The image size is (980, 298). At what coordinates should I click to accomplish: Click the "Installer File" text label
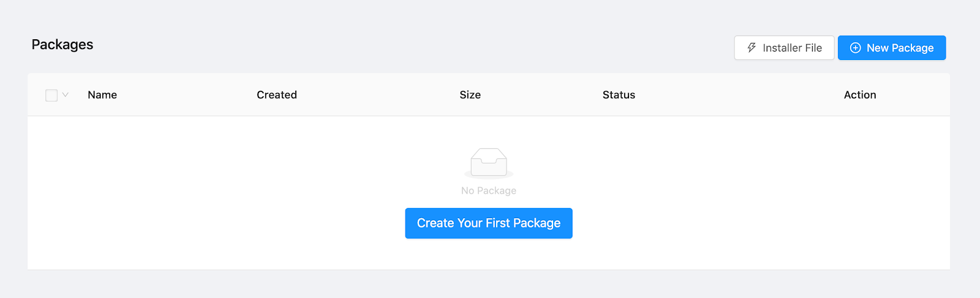(x=793, y=48)
